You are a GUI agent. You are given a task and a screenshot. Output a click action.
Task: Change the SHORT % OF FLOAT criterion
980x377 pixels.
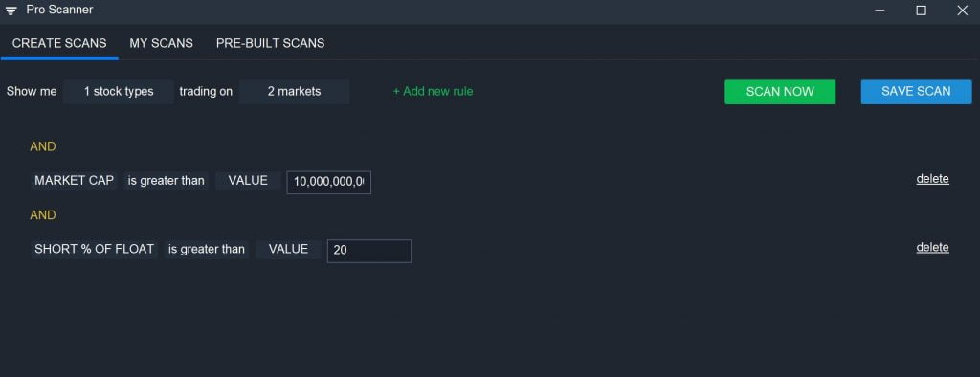click(x=95, y=249)
